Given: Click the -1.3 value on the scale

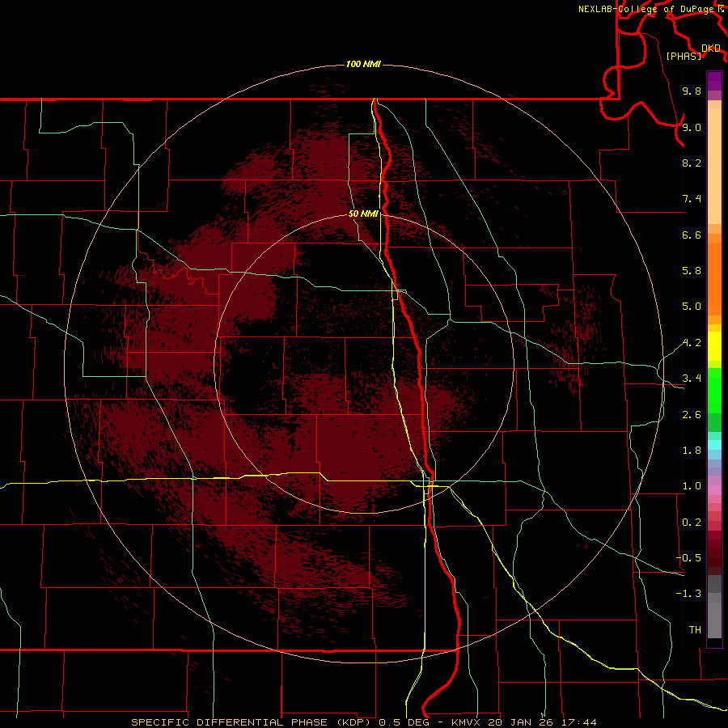Looking at the screenshot, I should point(688,594).
